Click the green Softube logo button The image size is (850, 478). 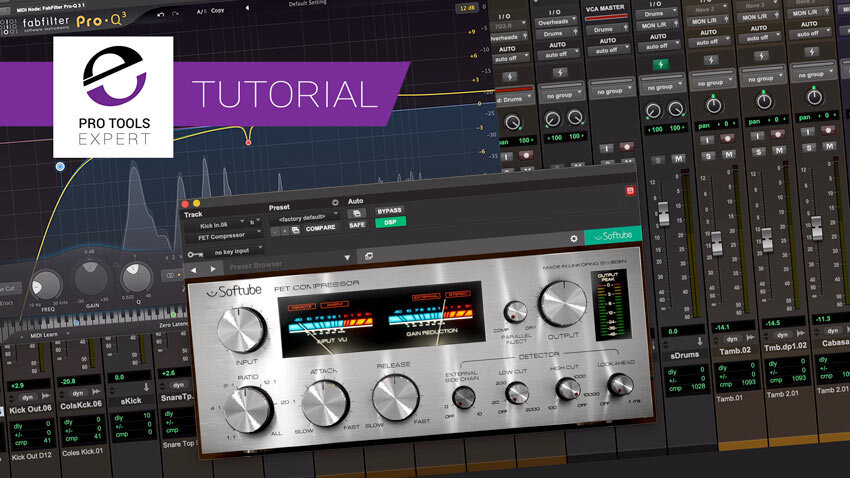613,236
